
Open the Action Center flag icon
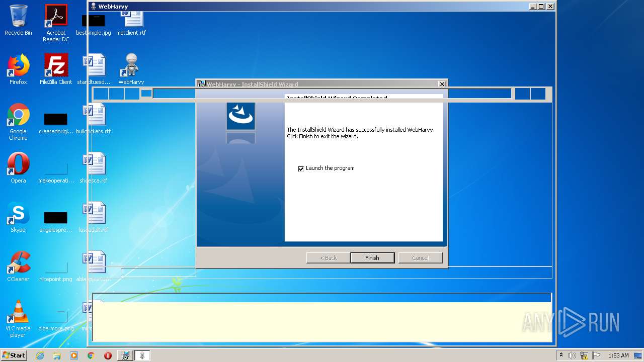(x=596, y=355)
